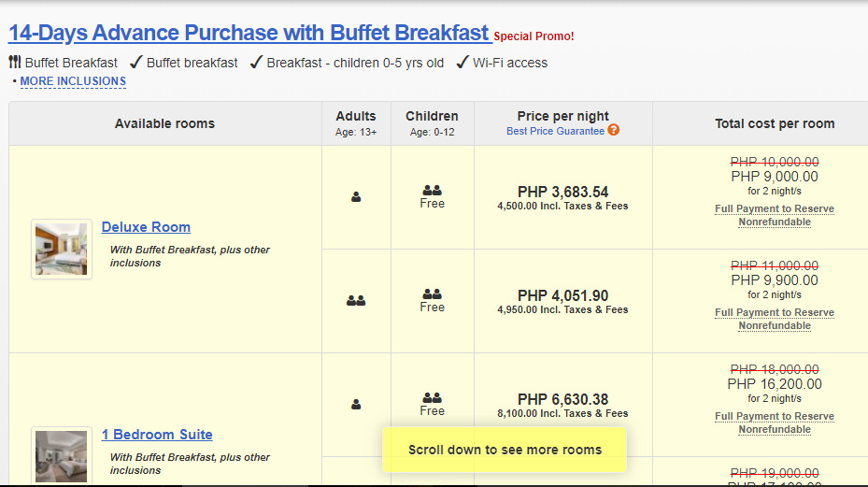Click the orange Best Price Guarantee help icon

coord(614,131)
